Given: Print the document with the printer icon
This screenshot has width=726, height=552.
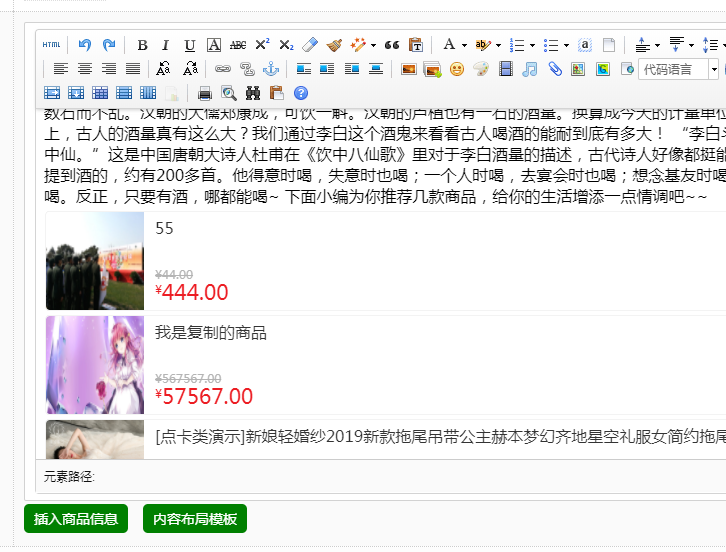Looking at the screenshot, I should coord(205,93).
